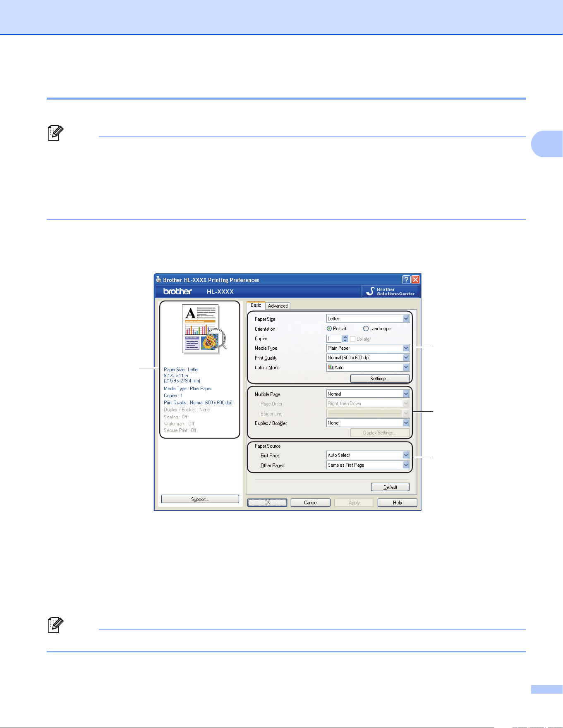This screenshot has width=563, height=728.
Task: Click the question mark help icon in title bar
Action: pyautogui.click(x=406, y=280)
